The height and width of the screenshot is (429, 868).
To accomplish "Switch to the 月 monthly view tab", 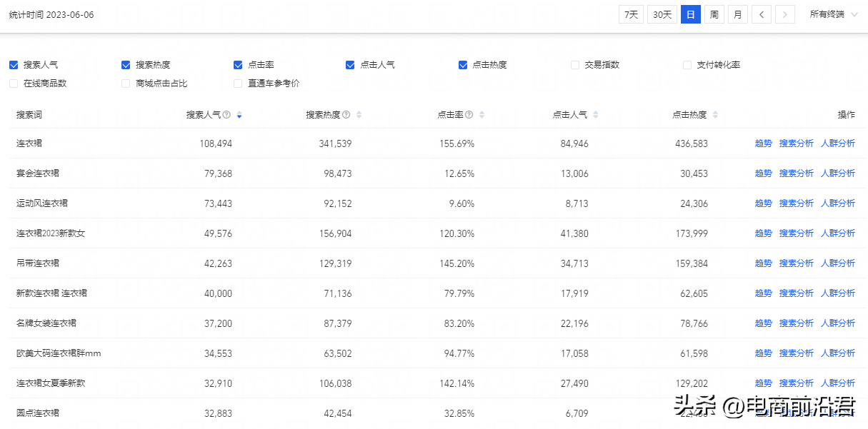I will 737,14.
